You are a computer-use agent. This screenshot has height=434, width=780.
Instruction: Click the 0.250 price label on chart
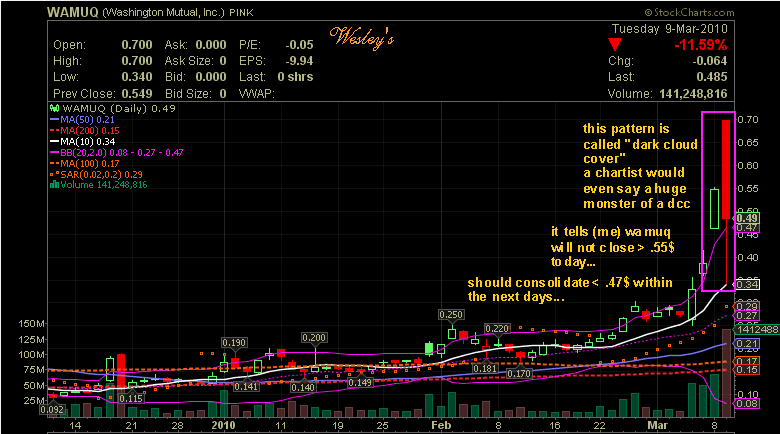[451, 315]
